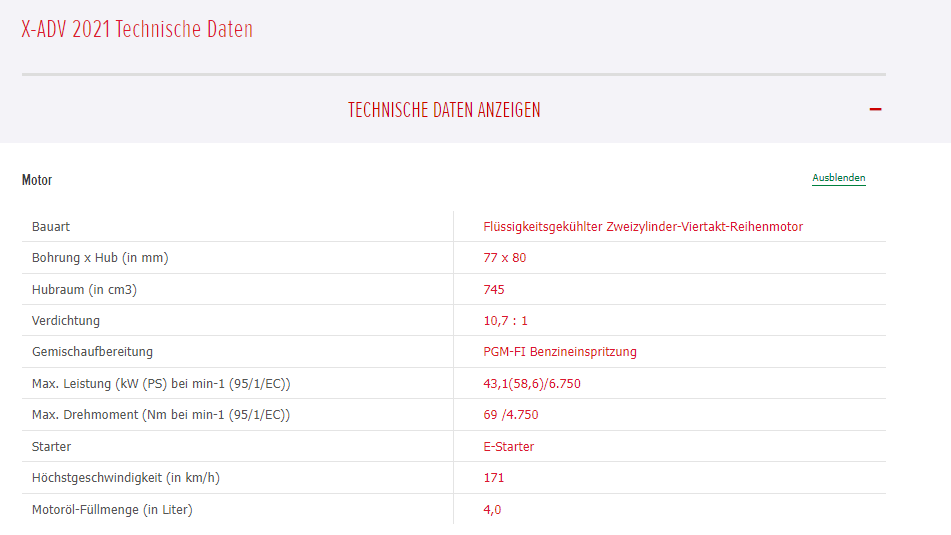Select the Bohrung x Hub label
This screenshot has width=951, height=535.
pyautogui.click(x=100, y=258)
